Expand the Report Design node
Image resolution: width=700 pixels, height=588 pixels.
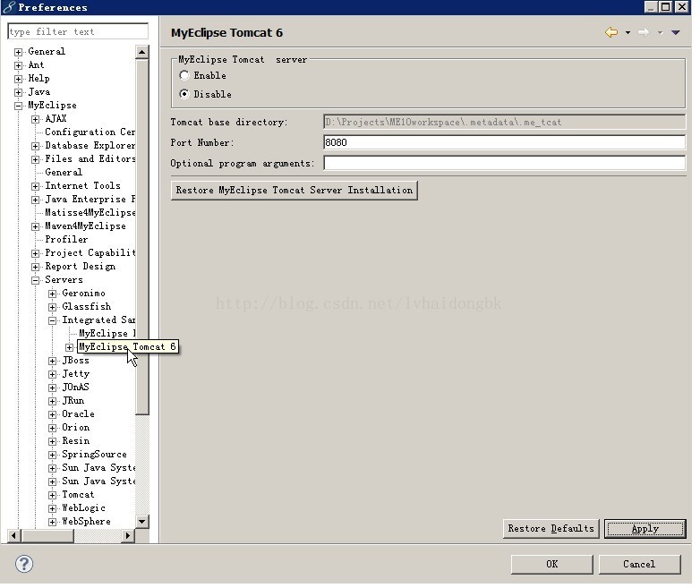pos(35,267)
